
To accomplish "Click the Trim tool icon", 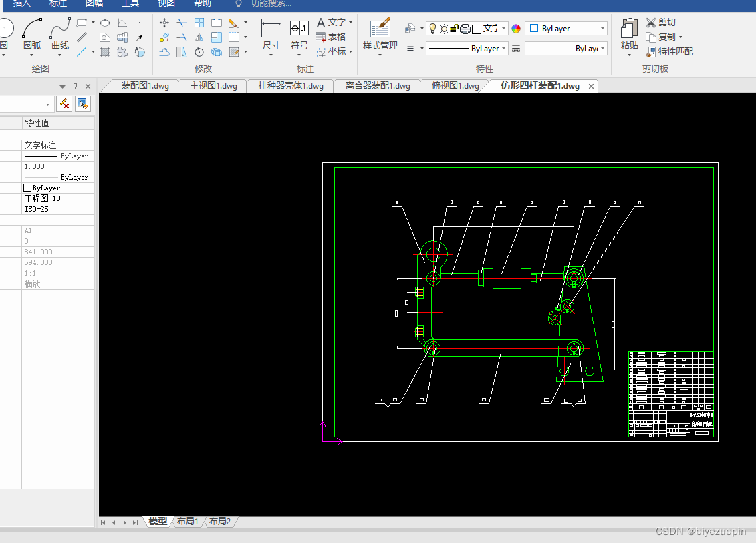I will [182, 23].
